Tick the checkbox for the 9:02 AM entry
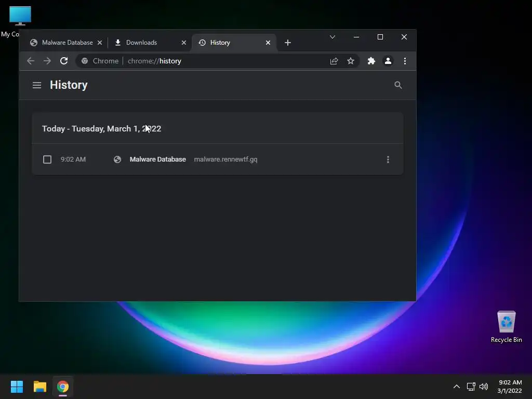This screenshot has width=532, height=399. (47, 159)
